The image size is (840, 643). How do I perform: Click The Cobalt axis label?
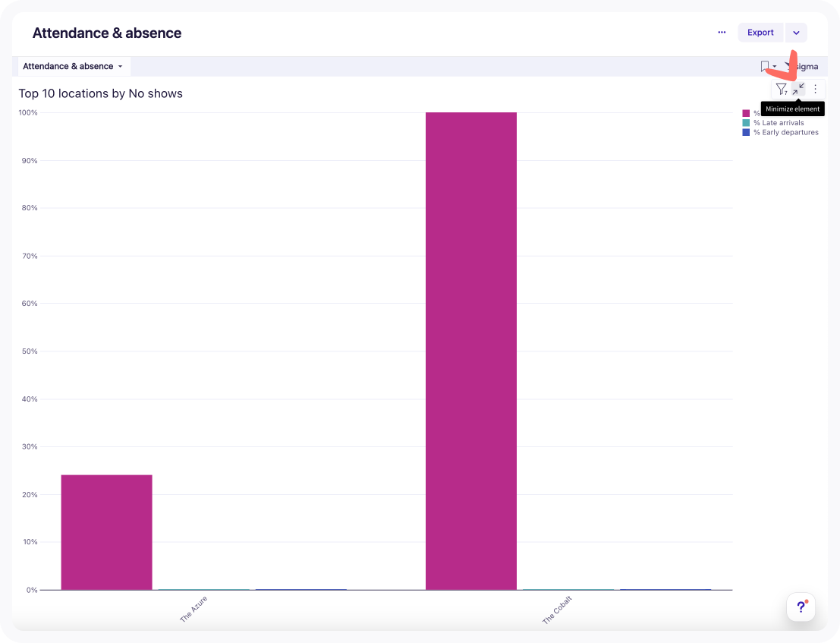(557, 610)
